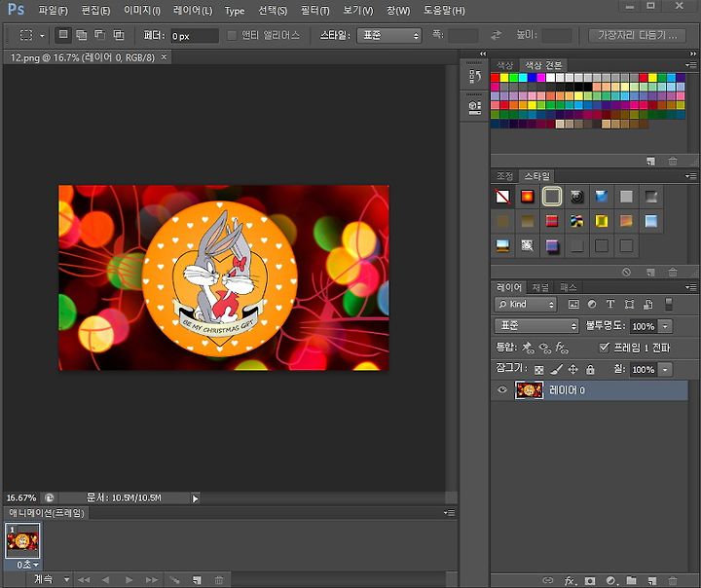This screenshot has width=701, height=588.
Task: Lock position move icon
Action: tap(572, 369)
